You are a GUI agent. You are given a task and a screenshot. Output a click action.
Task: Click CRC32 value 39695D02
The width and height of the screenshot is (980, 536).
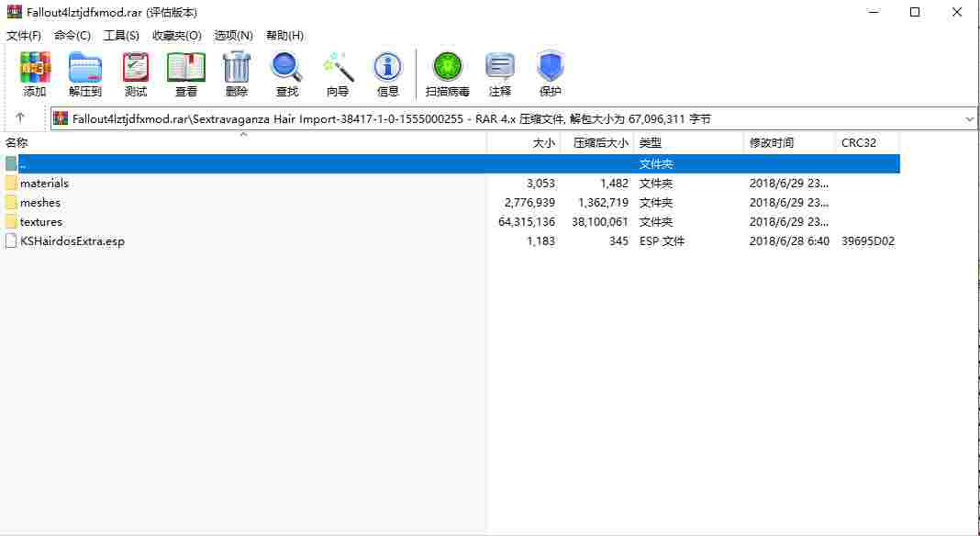click(868, 240)
